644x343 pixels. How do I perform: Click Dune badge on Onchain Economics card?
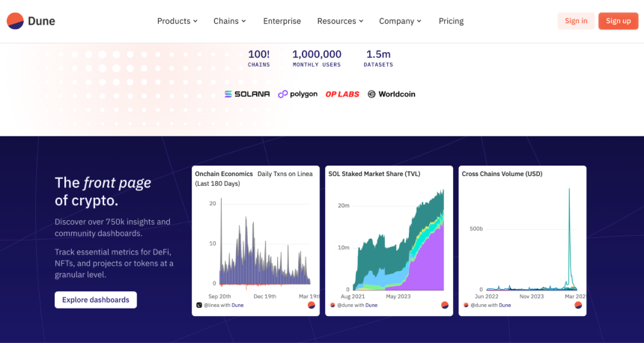312,306
